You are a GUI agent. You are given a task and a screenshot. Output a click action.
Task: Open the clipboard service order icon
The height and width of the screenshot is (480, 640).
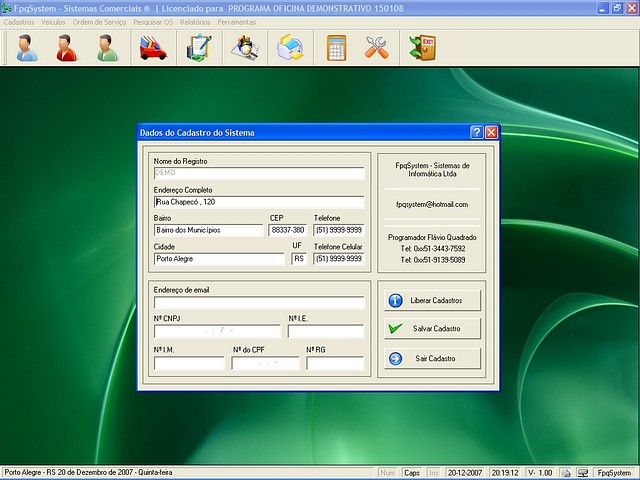(199, 48)
